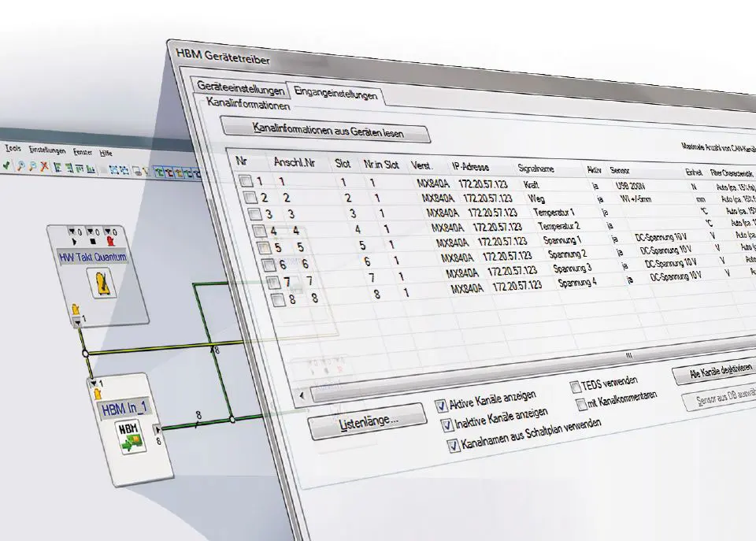Click the HW Takt Quantum block label

(x=93, y=257)
